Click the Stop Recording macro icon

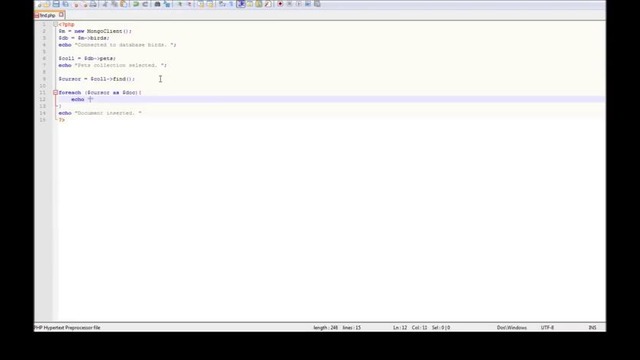[x=289, y=4]
